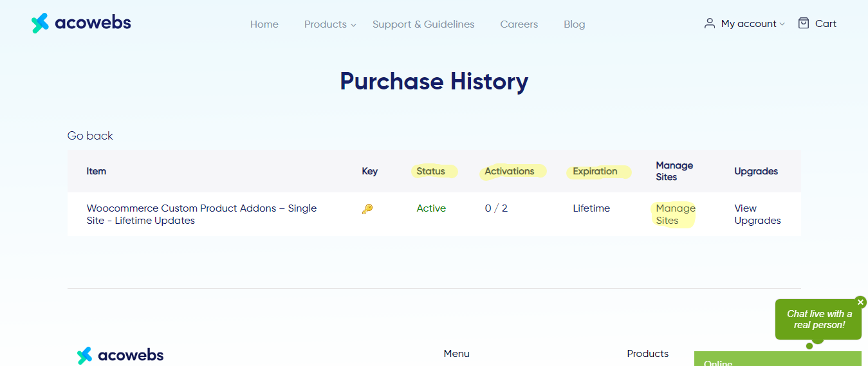
Task: Click the Item column header
Action: point(97,171)
